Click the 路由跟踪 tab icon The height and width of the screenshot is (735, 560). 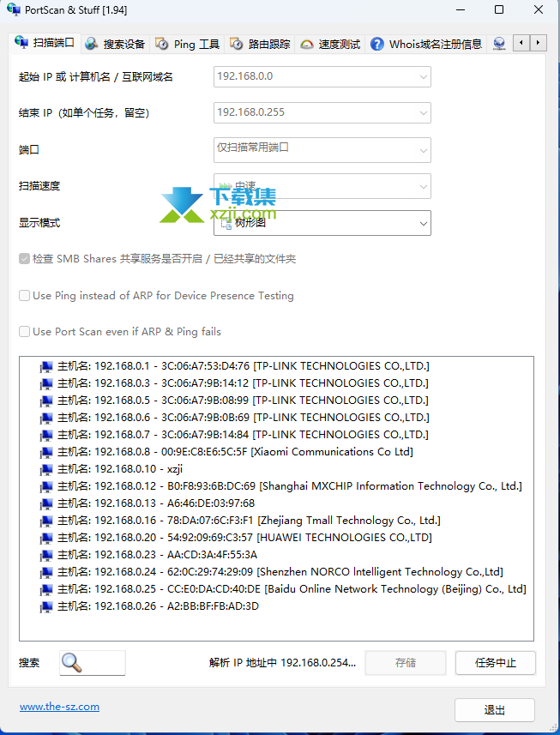[x=236, y=44]
